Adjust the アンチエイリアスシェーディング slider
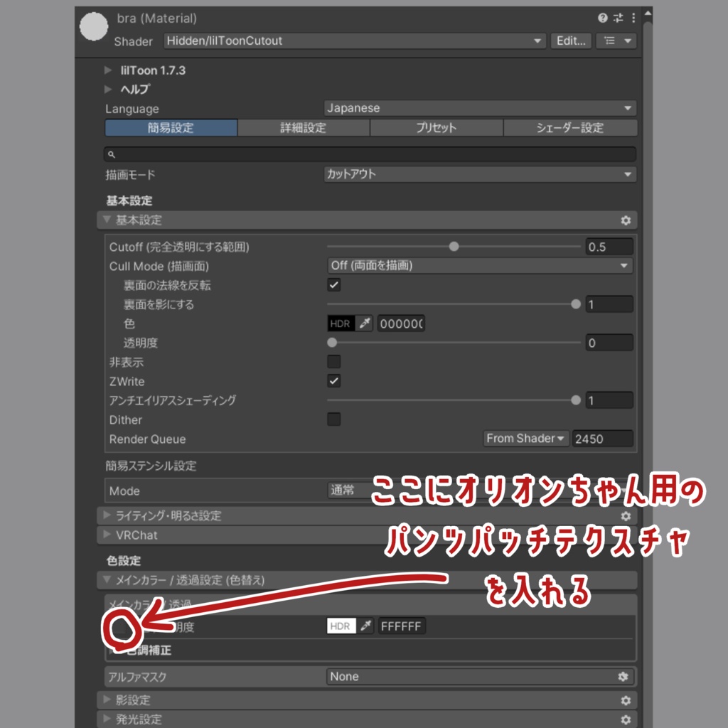Image resolution: width=728 pixels, height=728 pixels. click(x=454, y=400)
